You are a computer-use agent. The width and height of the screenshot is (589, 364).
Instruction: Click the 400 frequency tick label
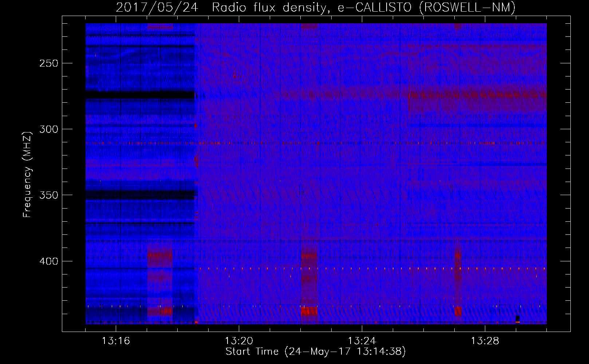click(49, 261)
